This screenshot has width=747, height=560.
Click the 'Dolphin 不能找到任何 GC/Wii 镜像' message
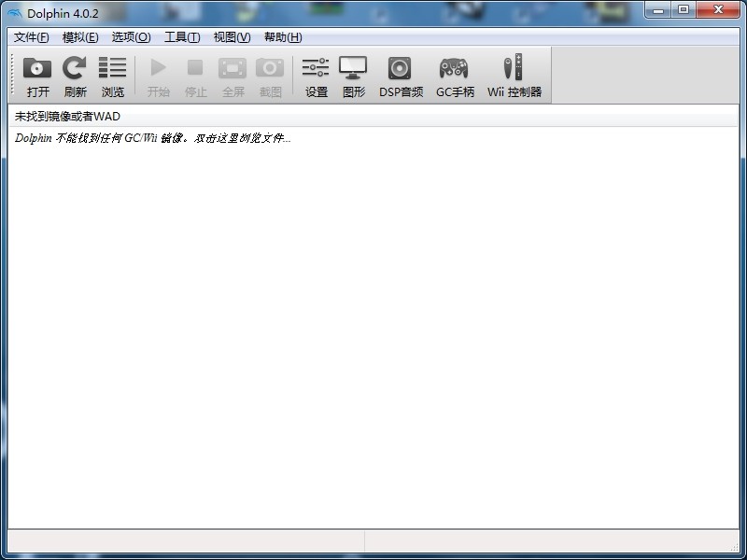[152, 138]
